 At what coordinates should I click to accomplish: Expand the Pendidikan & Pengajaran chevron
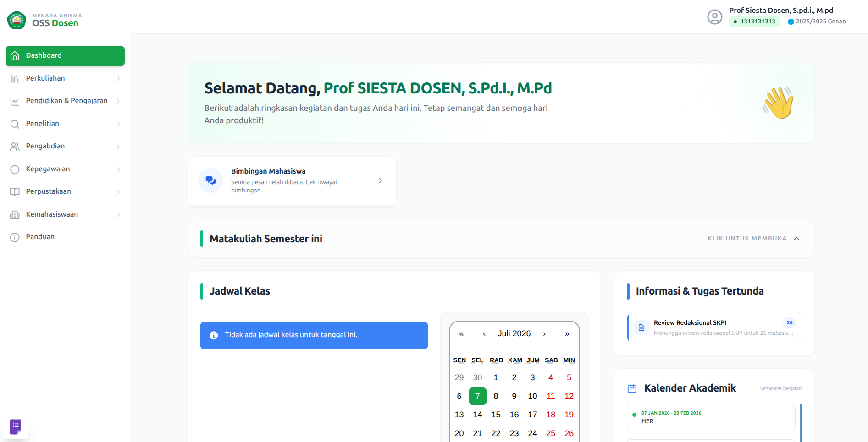pyautogui.click(x=118, y=101)
